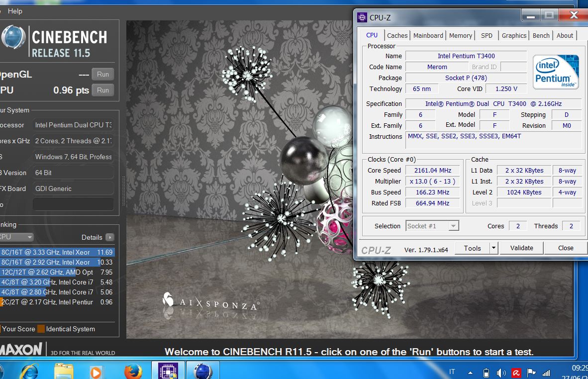Open Firefox from the taskbar
Image resolution: width=588 pixels, height=379 pixels.
(x=133, y=372)
